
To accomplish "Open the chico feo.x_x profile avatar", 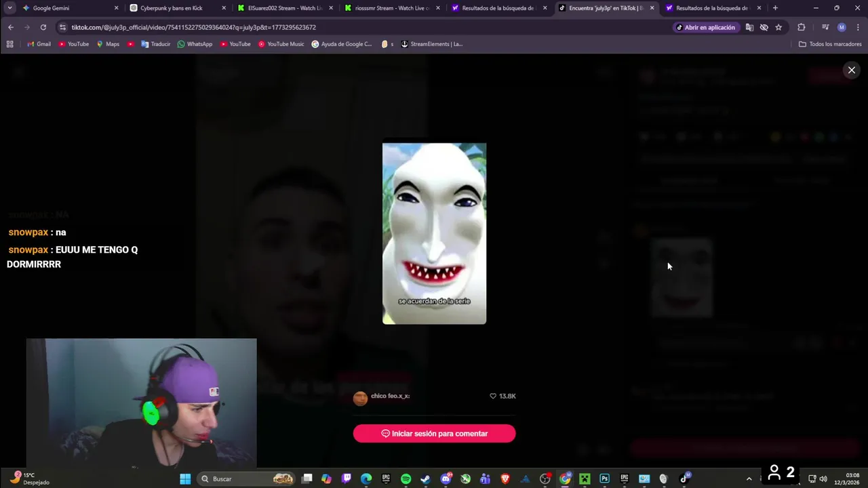I will pyautogui.click(x=360, y=399).
